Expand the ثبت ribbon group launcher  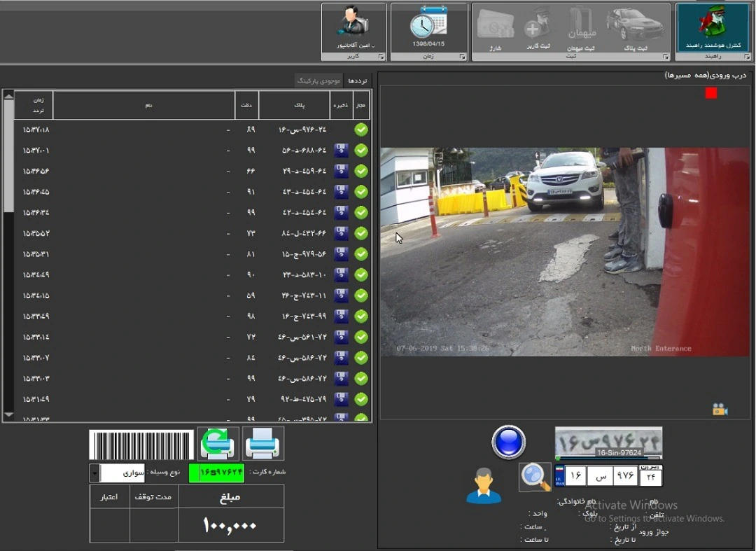point(664,56)
